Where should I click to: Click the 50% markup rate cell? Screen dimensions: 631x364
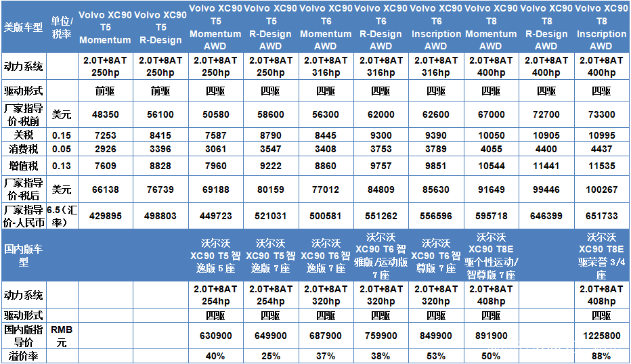click(x=491, y=357)
